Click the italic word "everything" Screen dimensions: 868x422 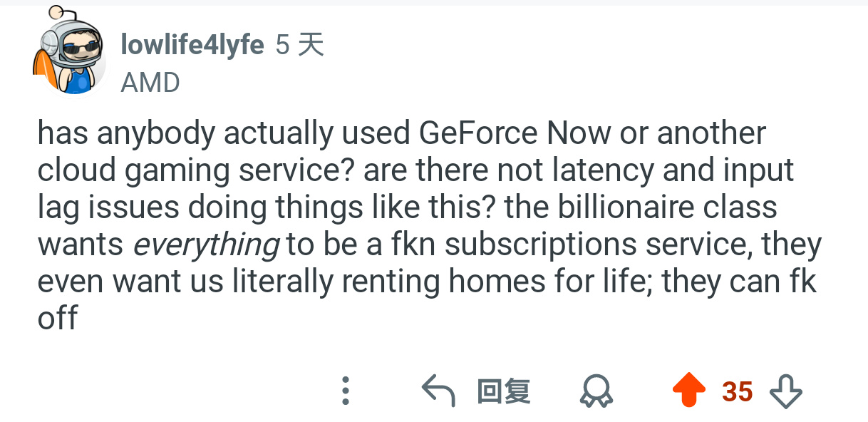(x=206, y=245)
